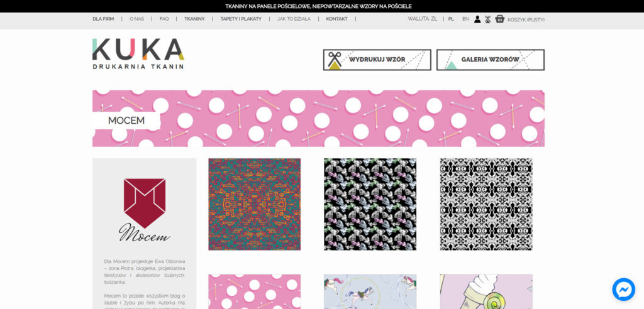Switch language to EN

[465, 19]
